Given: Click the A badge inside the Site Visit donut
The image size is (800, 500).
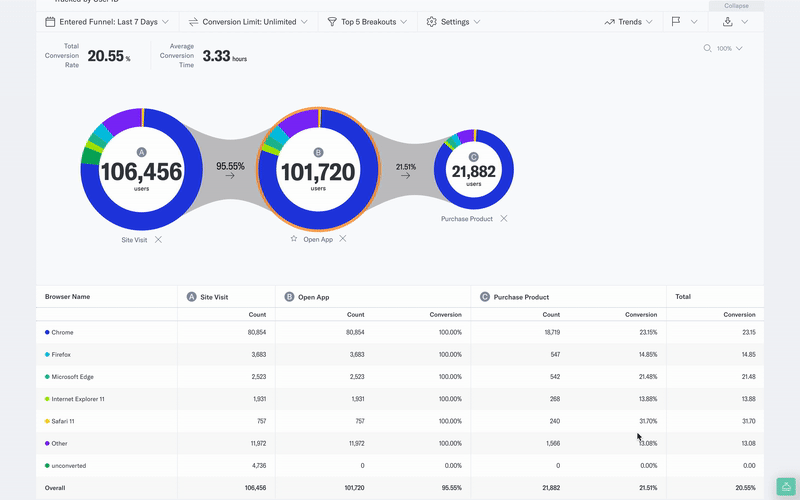Looking at the screenshot, I should 141,152.
